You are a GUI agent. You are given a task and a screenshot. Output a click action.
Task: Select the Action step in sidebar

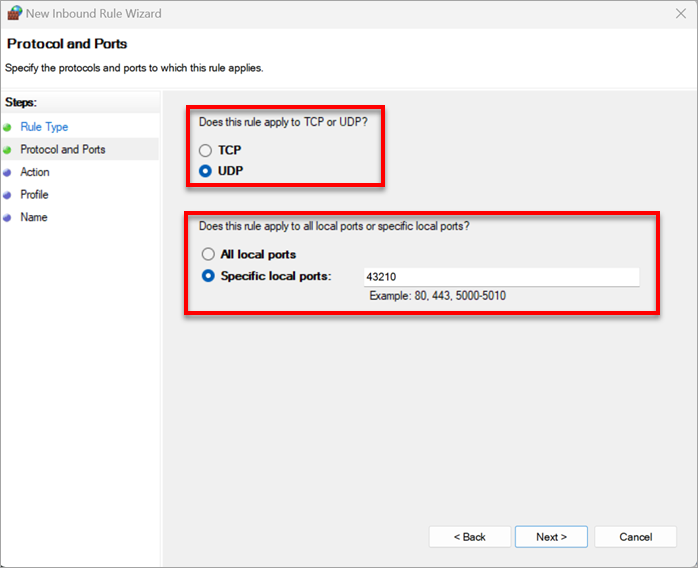pyautogui.click(x=35, y=172)
